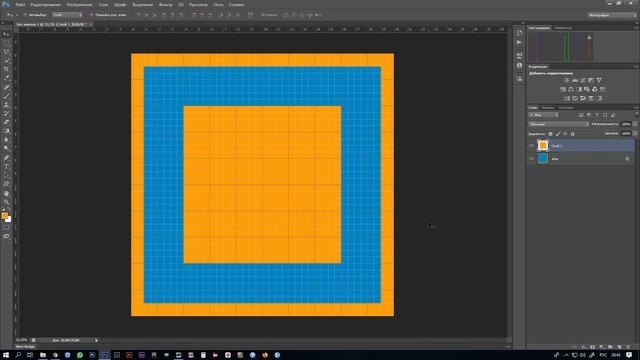Click the background white color swatch
Viewport: 640px width, 360px height.
(x=9, y=220)
